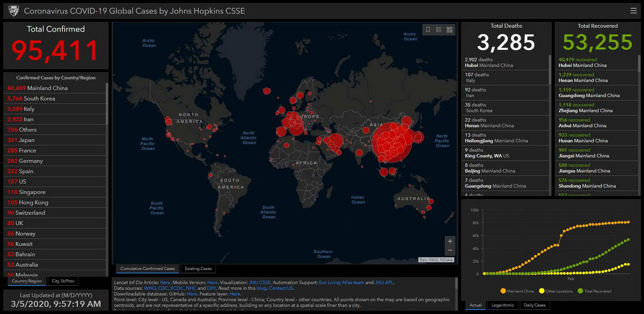Open the JHU CSSE link
Screen dimensions: 644x314
click(260, 282)
